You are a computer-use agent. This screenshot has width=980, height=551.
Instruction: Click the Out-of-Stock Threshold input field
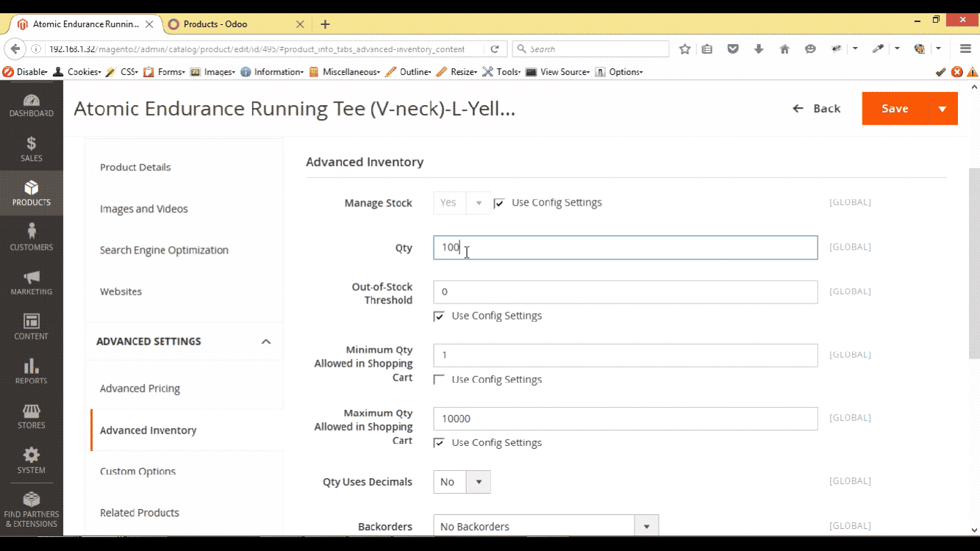coord(625,292)
